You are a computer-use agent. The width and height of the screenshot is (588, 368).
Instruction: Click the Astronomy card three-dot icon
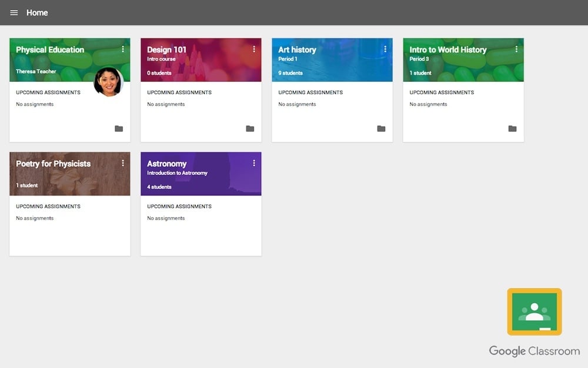[255, 163]
